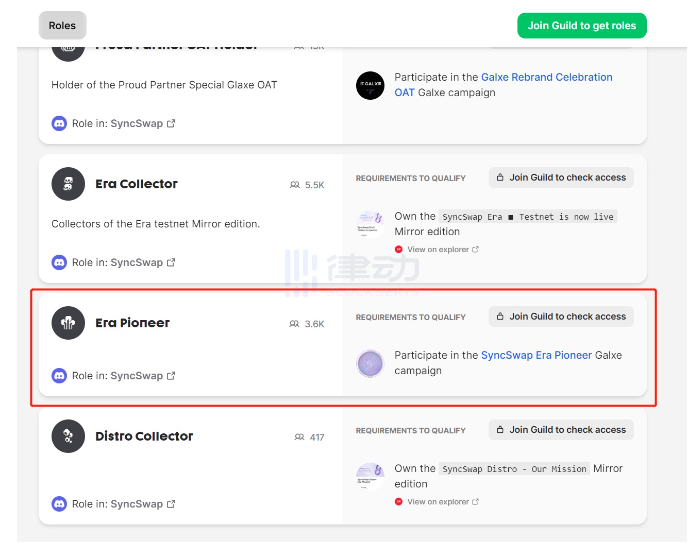
Task: Click Collectors of the Era testnet description
Action: tap(155, 224)
